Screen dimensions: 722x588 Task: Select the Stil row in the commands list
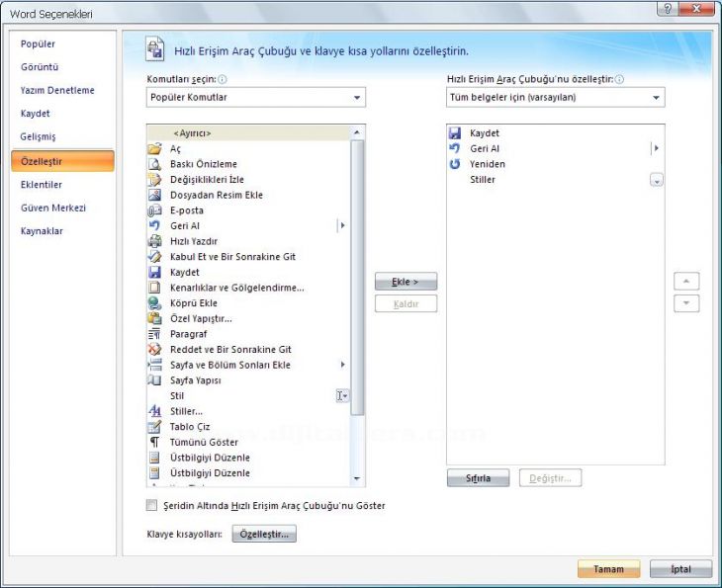tap(248, 395)
